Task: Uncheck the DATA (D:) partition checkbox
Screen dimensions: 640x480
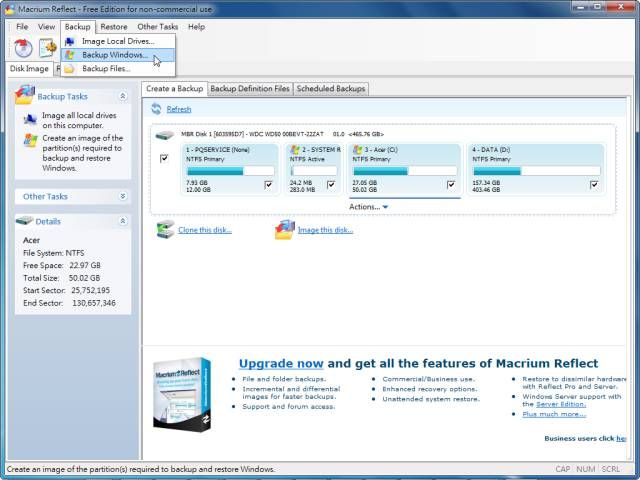Action: [594, 184]
